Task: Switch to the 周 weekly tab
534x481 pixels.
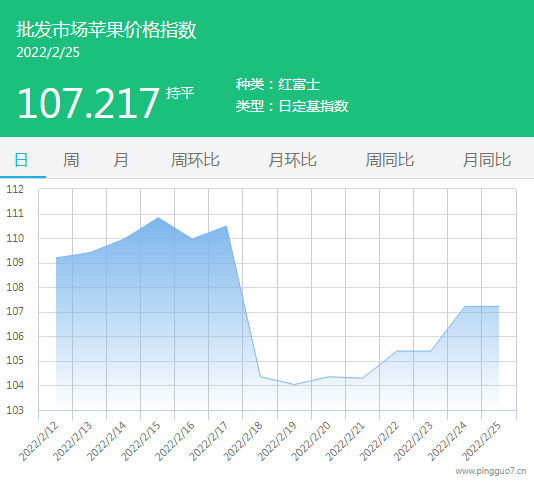Action: [x=71, y=160]
